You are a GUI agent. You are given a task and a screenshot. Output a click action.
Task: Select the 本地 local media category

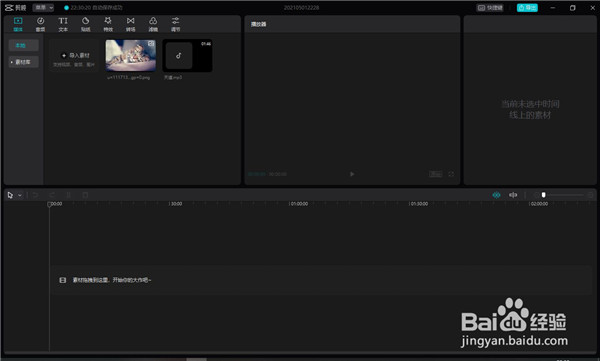[x=23, y=45]
